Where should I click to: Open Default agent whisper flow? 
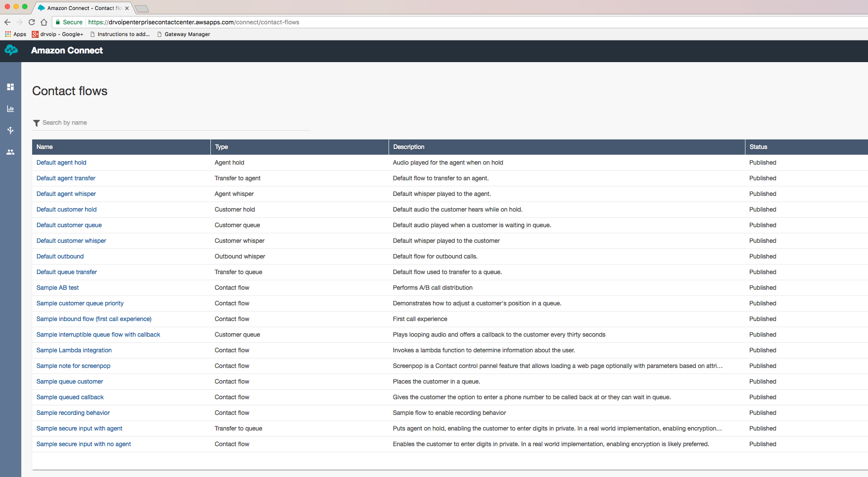pyautogui.click(x=66, y=194)
